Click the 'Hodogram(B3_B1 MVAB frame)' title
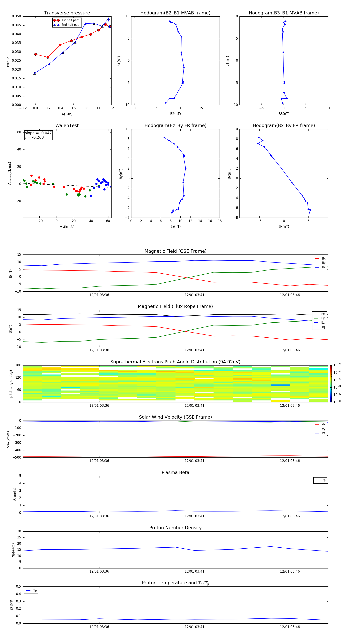Viewport: 351px width, 644px height. coord(284,13)
